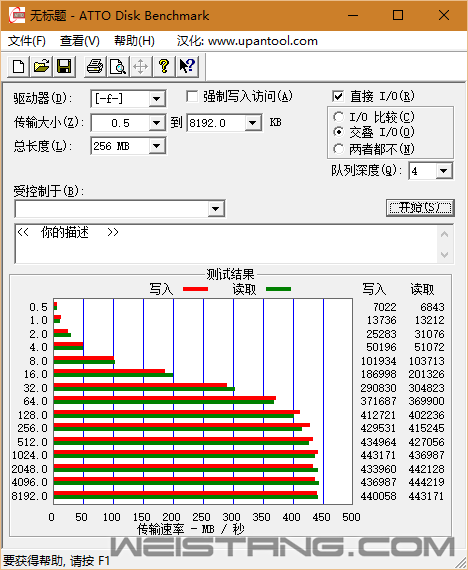This screenshot has width=468, height=570.
Task: Click the read value 6843
Action: [432, 307]
